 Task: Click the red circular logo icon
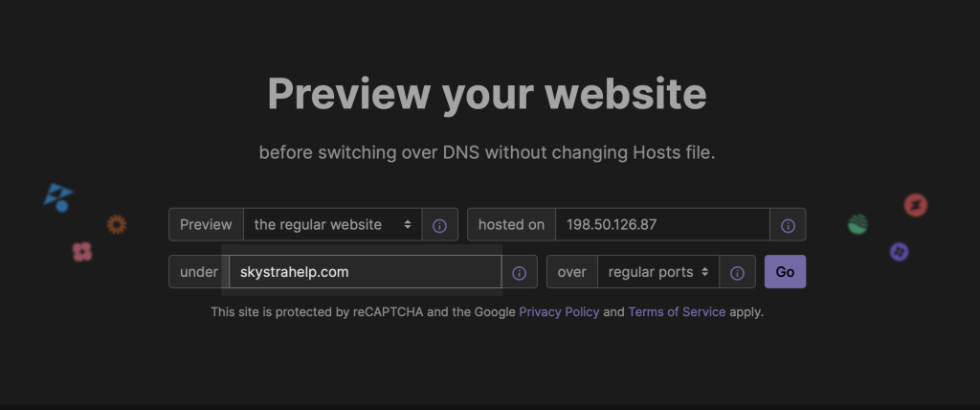coord(916,205)
